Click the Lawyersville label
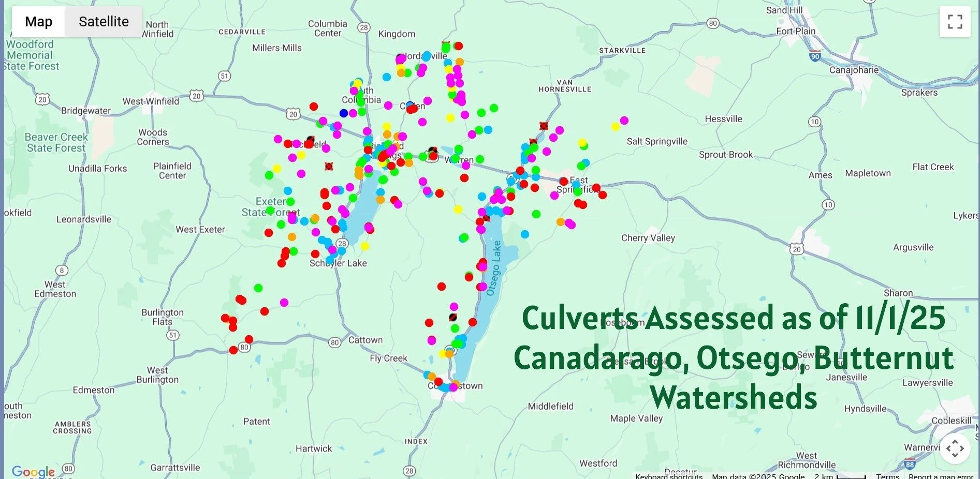 pyautogui.click(x=928, y=383)
